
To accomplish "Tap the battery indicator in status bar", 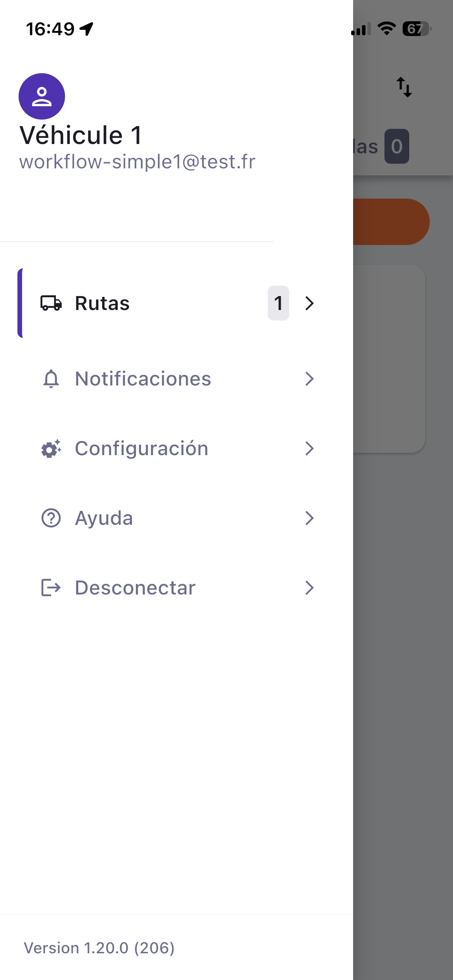I will pos(417,29).
